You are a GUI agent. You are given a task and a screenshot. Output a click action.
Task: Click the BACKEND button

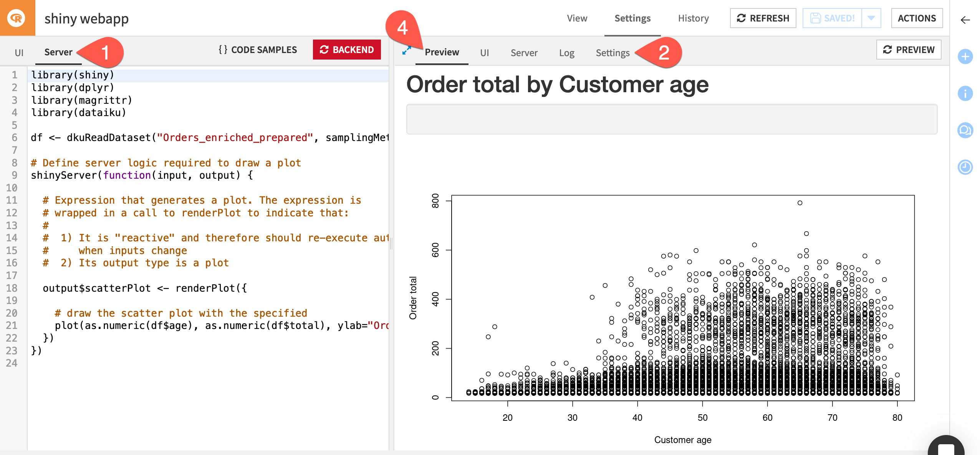[x=347, y=50]
